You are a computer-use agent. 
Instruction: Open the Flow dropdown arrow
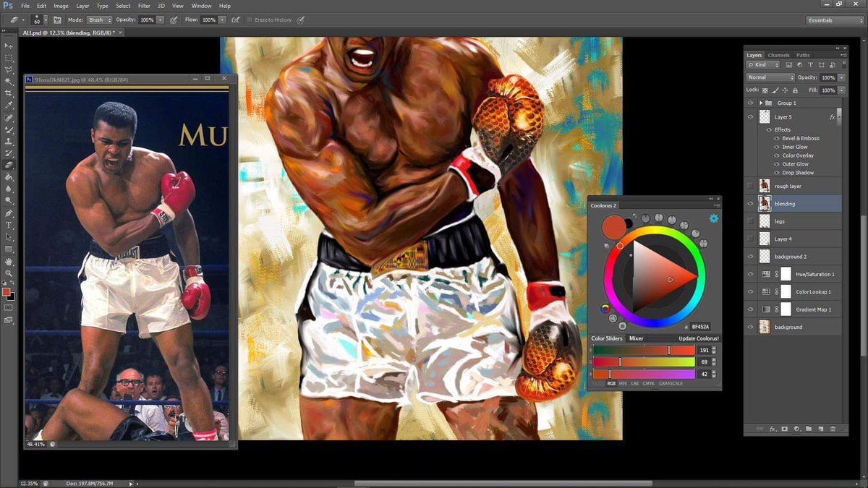(222, 20)
